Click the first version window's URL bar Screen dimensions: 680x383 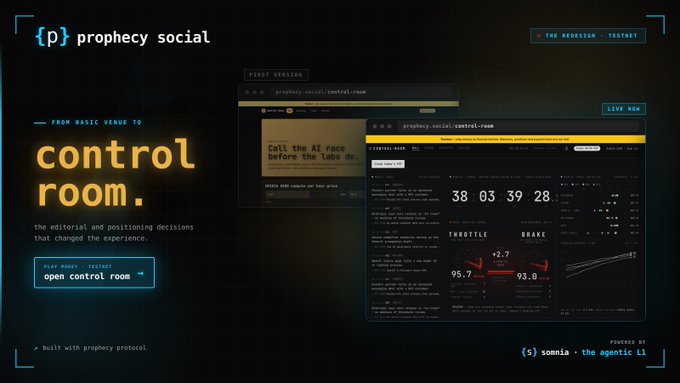point(362,92)
